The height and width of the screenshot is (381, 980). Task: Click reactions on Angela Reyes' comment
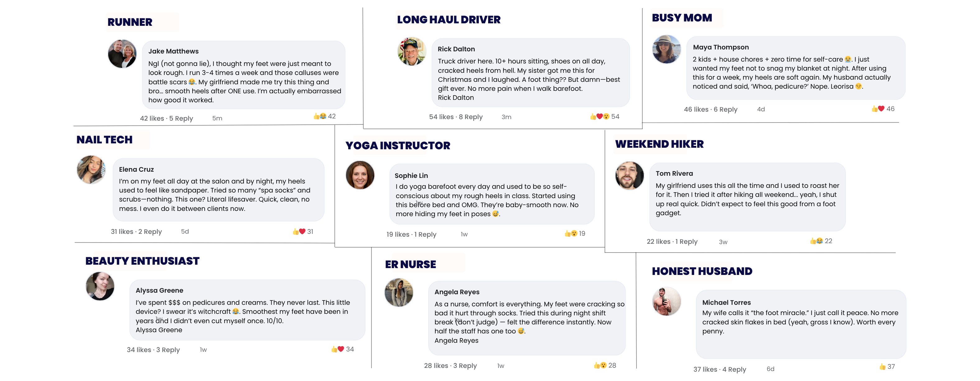[x=600, y=365]
